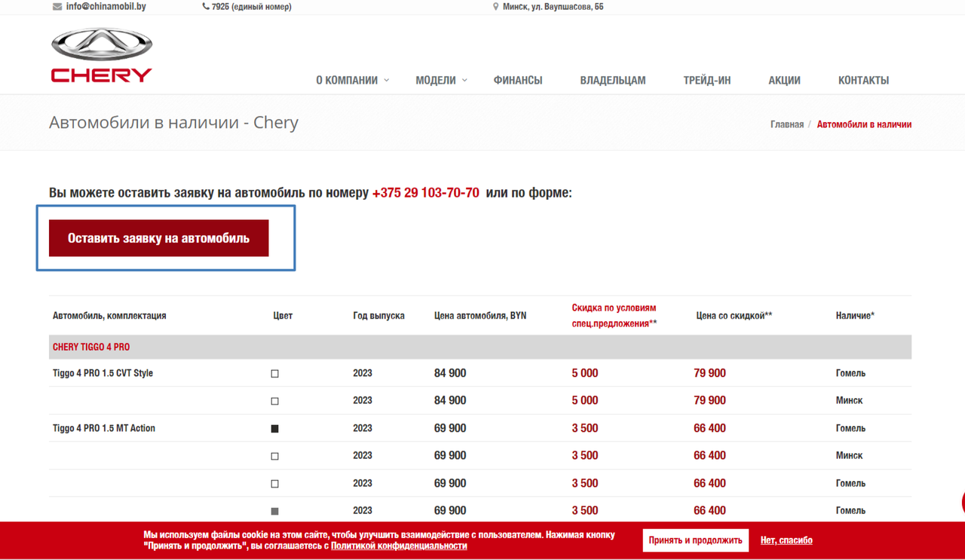
Task: Navigate to ТРЕЙД-ИН
Action: (707, 80)
